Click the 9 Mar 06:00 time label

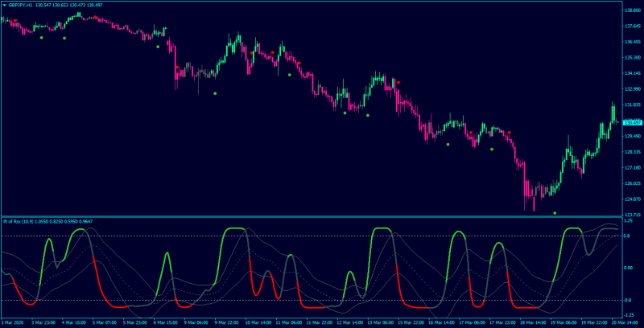(196, 323)
